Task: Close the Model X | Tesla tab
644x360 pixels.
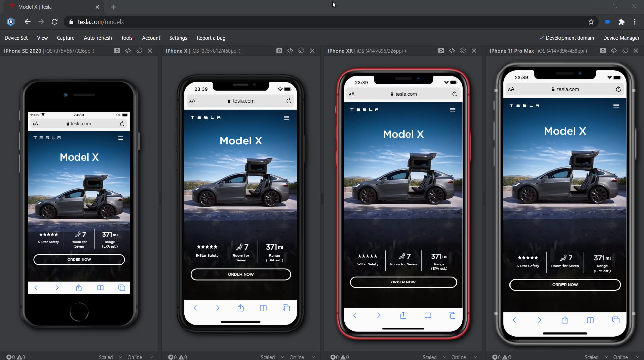Action: (x=97, y=7)
